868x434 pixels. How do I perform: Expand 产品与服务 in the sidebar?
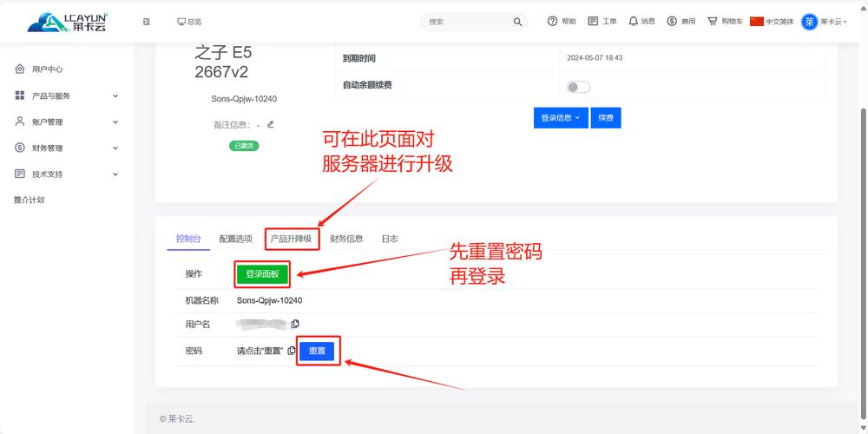click(x=67, y=95)
